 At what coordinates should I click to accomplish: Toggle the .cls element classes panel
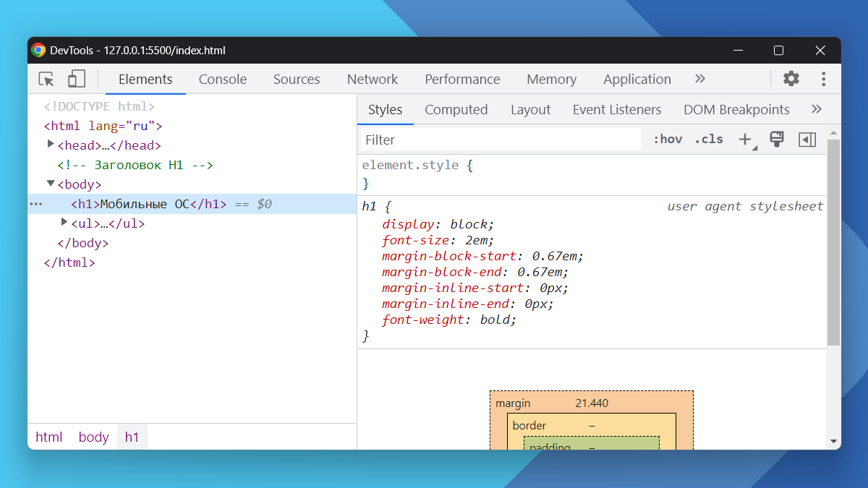point(708,140)
